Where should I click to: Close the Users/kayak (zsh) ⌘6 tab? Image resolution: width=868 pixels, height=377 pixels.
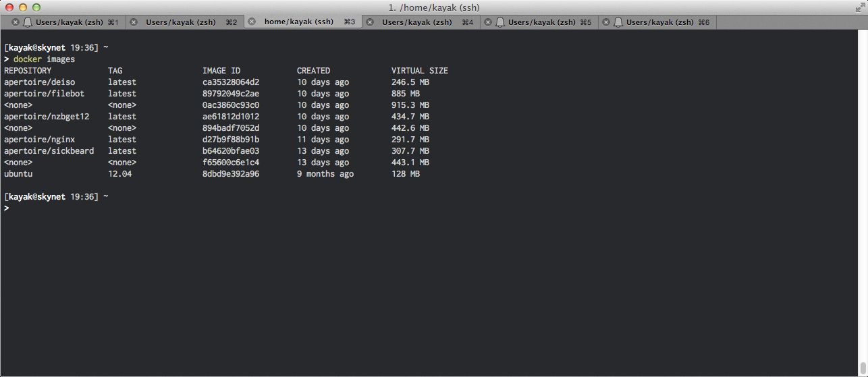[x=606, y=22]
